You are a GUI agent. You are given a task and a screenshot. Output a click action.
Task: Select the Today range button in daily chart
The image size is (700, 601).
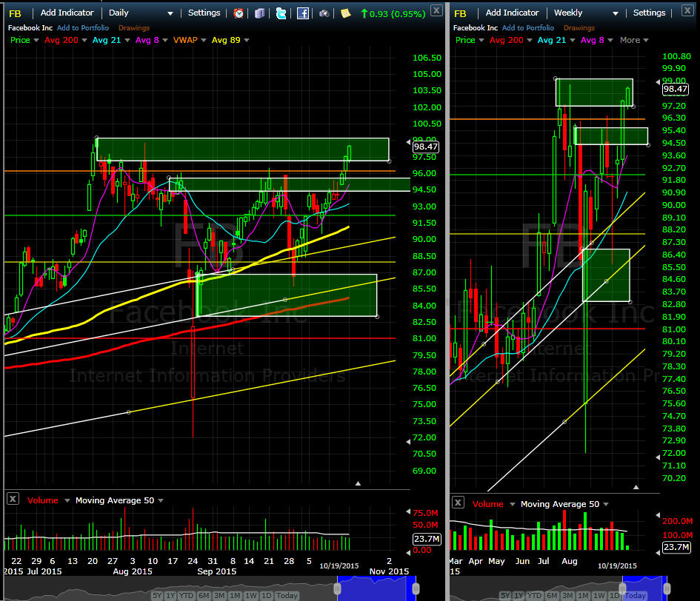[x=287, y=595]
